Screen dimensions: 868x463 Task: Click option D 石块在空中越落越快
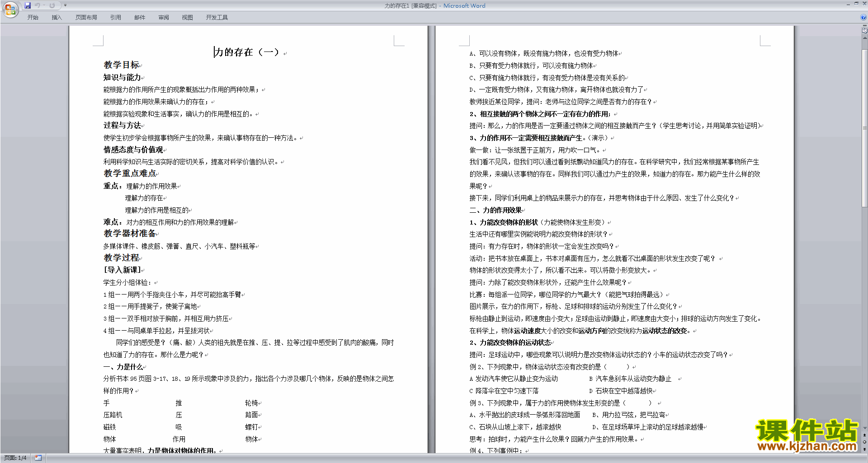tap(621, 391)
